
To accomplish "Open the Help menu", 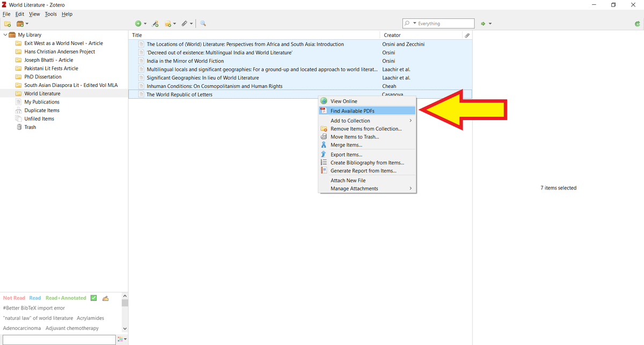I will pos(67,14).
